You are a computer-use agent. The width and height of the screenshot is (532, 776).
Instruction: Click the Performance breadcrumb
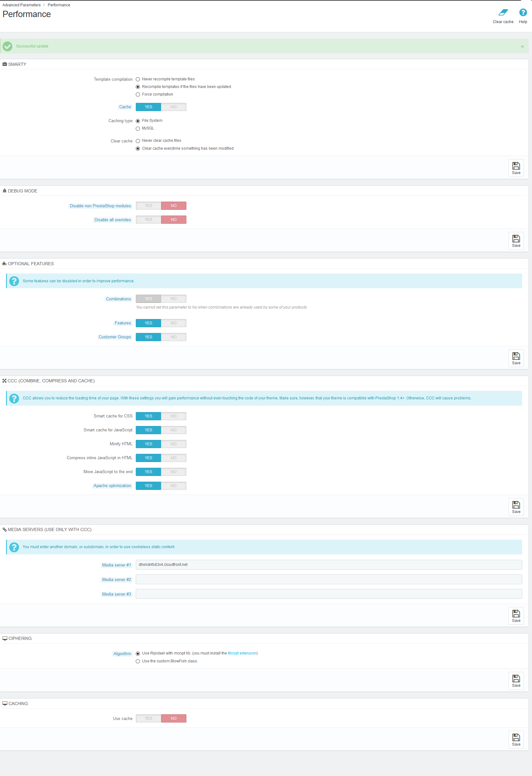[x=59, y=5]
